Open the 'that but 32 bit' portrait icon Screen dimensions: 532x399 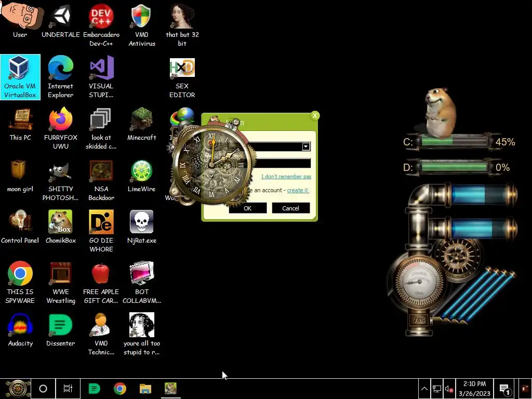click(x=182, y=25)
